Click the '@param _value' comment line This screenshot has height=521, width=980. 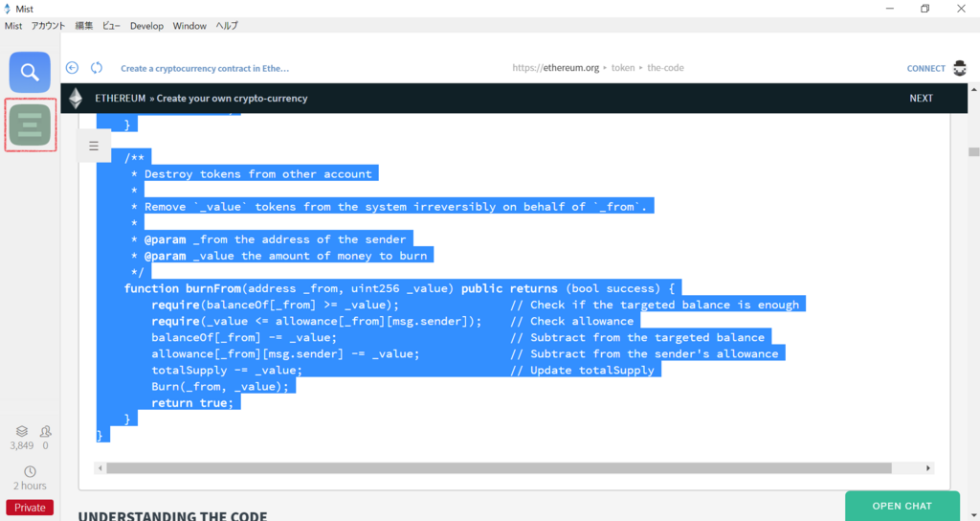tap(279, 256)
